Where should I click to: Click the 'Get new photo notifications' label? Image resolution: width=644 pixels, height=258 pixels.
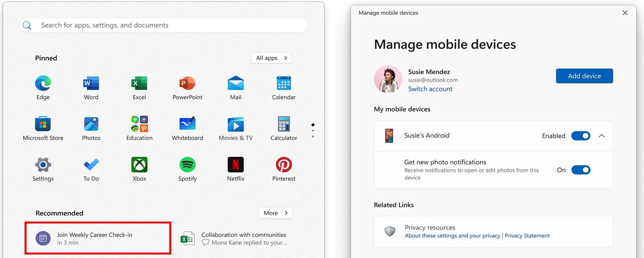click(x=445, y=162)
